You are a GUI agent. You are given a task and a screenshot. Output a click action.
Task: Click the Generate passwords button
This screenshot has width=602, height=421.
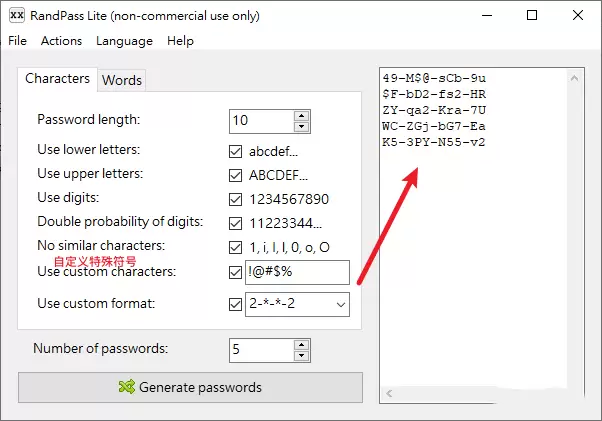coord(190,387)
